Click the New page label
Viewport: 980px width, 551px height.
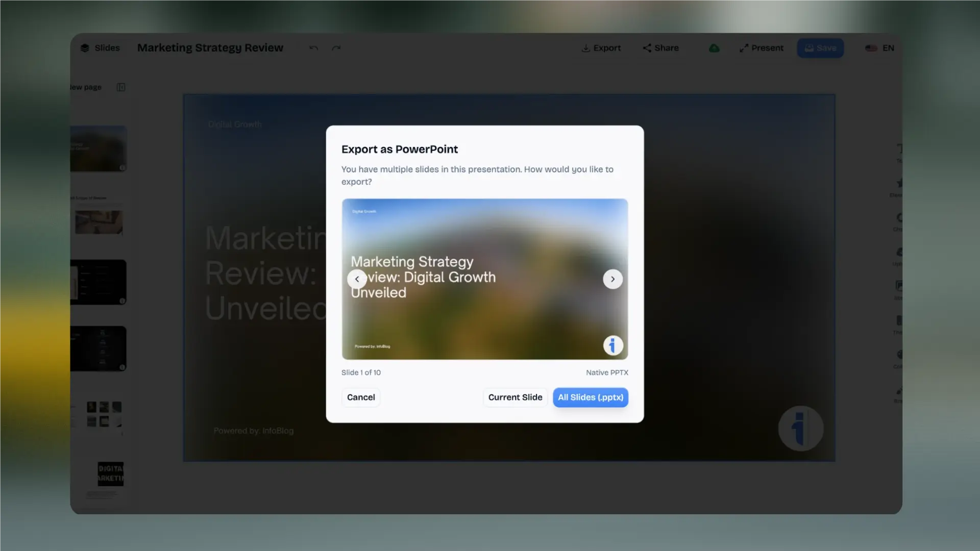(86, 87)
